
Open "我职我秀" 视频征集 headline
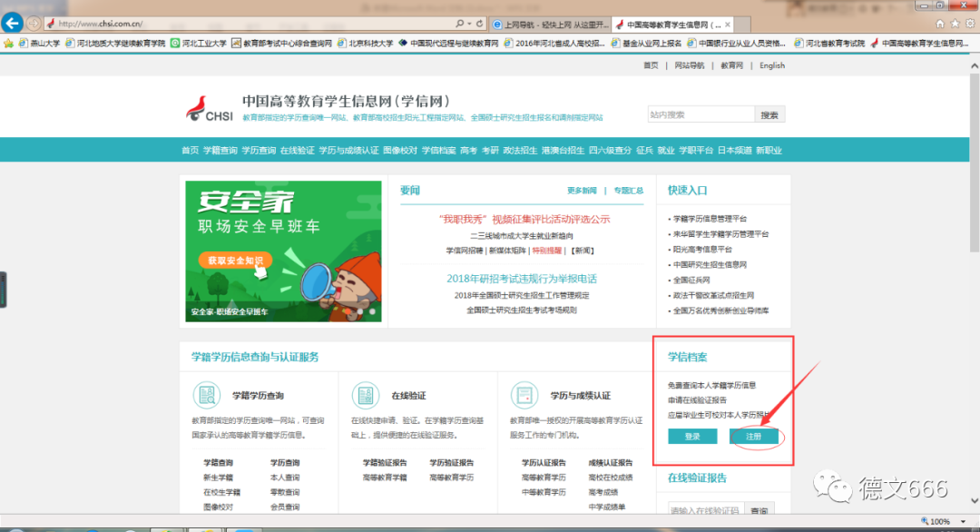524,219
